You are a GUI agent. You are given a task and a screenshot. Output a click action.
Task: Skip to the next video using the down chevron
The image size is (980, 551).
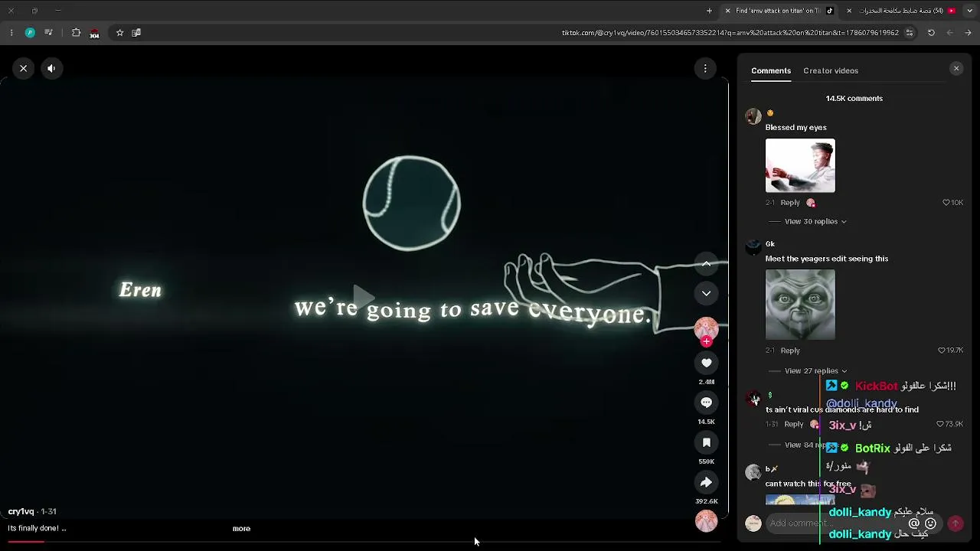[x=707, y=293]
